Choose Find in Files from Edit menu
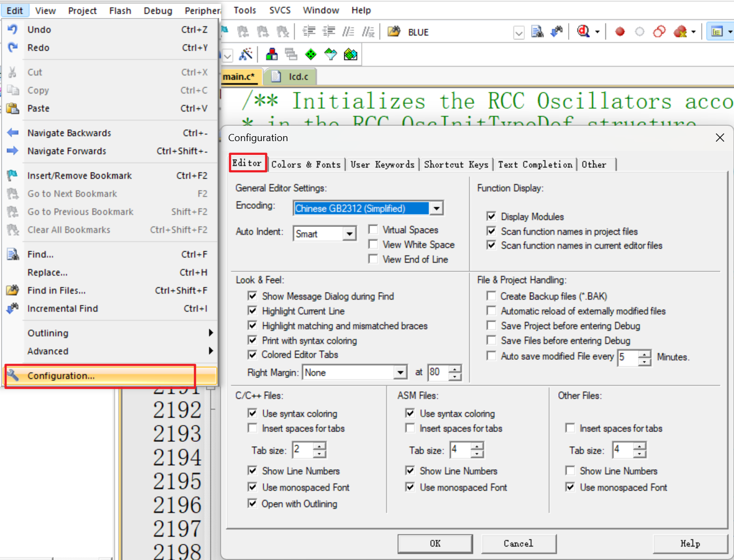Screen dimensions: 734x560 56,290
